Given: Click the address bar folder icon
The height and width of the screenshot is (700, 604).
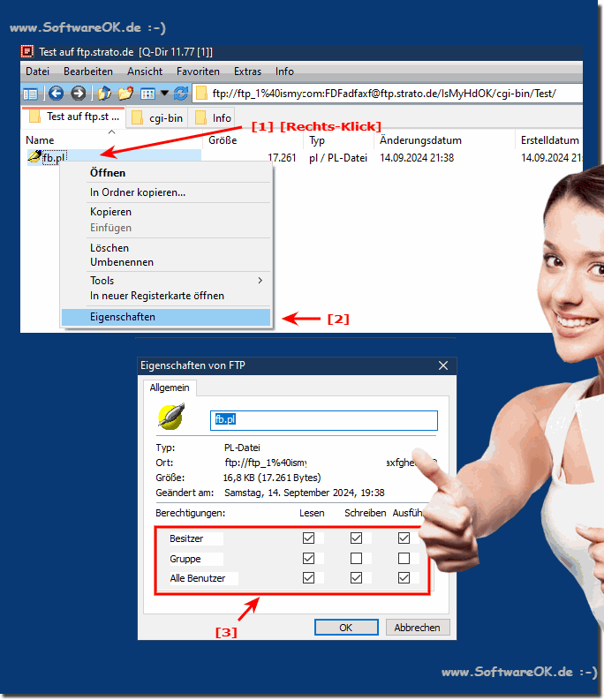Looking at the screenshot, I should coord(202,94).
